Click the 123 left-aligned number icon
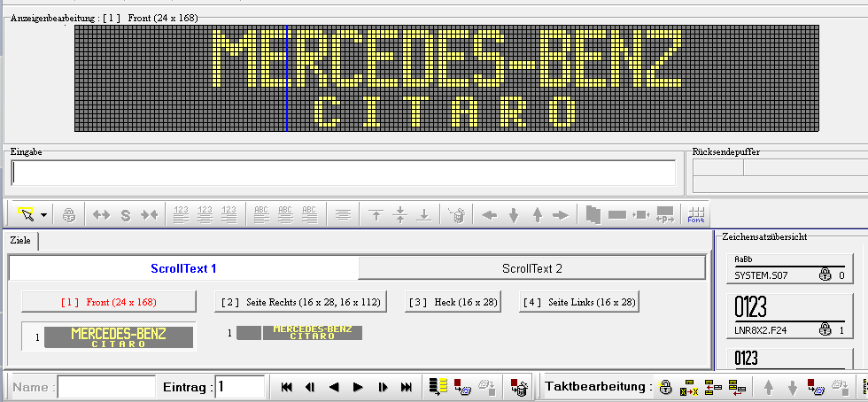The width and height of the screenshot is (868, 402). click(x=181, y=214)
